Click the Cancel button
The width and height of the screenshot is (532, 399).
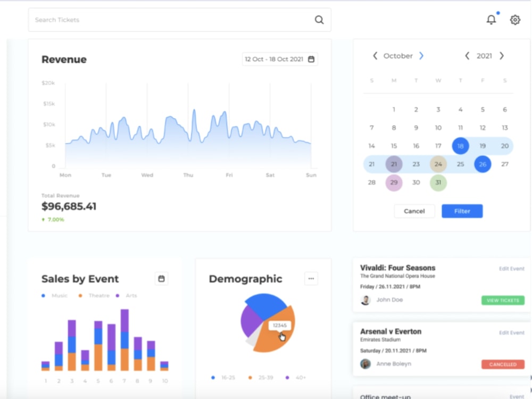414,211
